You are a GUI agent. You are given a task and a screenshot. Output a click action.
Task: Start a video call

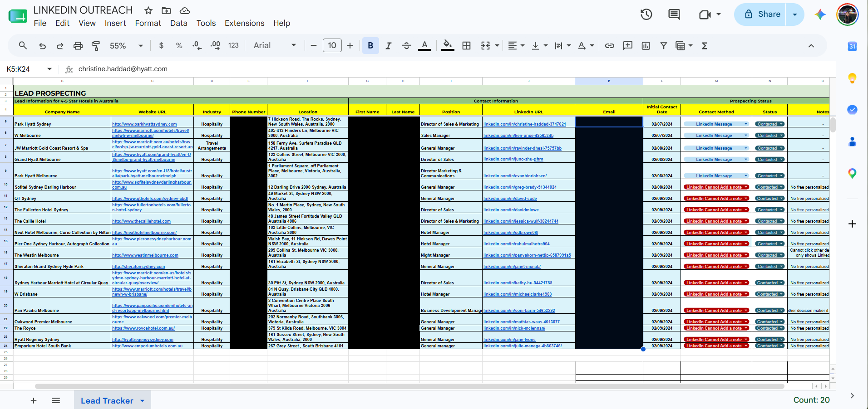point(705,15)
